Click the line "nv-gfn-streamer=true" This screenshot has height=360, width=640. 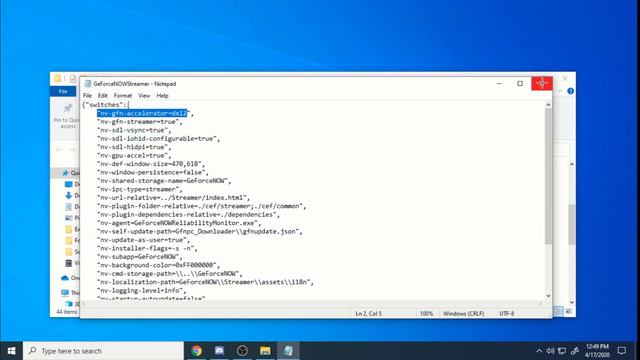coord(140,122)
